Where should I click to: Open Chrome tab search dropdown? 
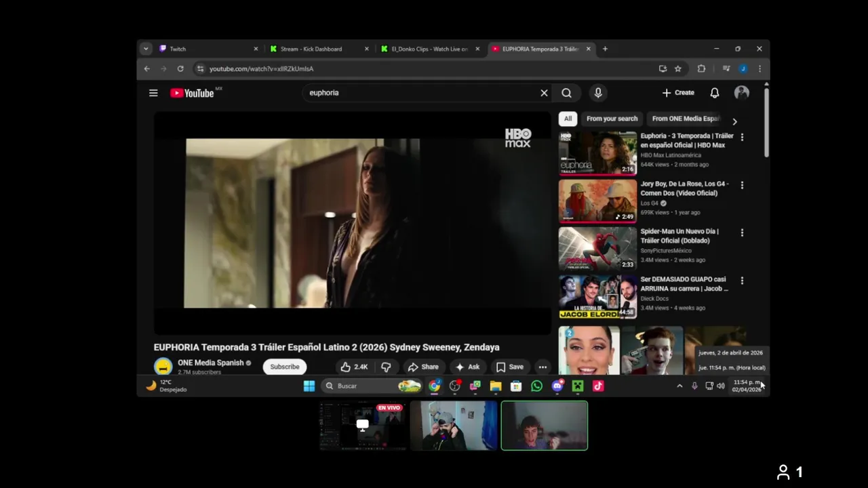click(145, 49)
